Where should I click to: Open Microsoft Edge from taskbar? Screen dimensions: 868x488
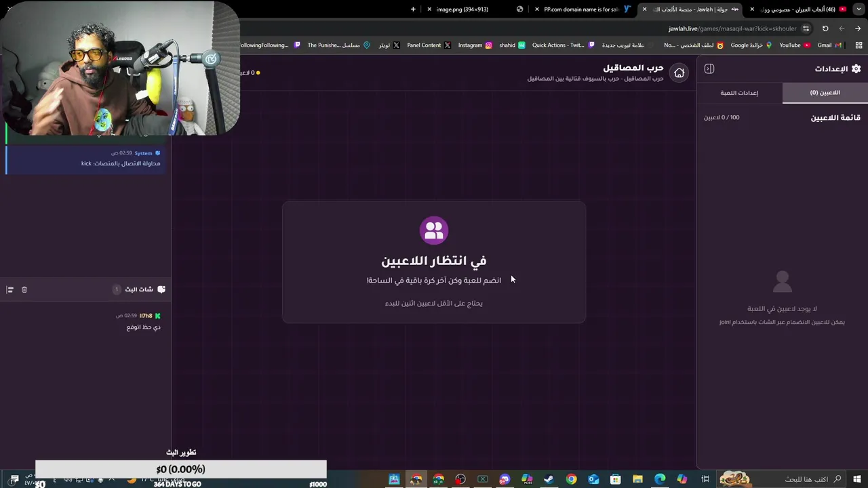(x=660, y=479)
